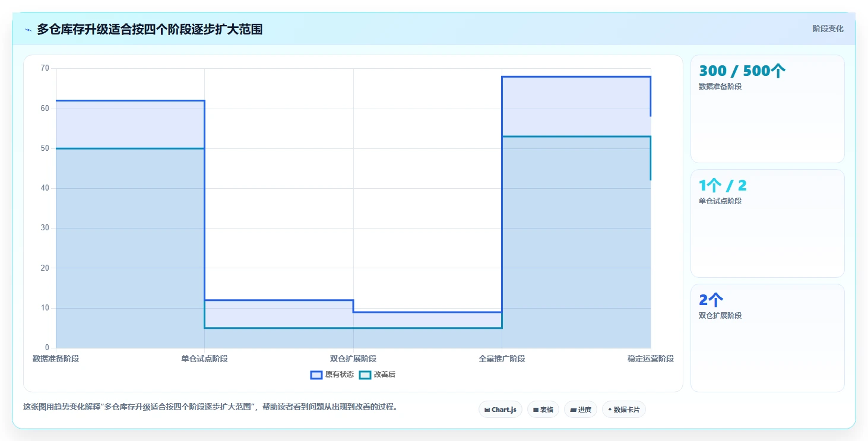Click the y-axis value 10
This screenshot has height=441, width=868.
coord(45,308)
